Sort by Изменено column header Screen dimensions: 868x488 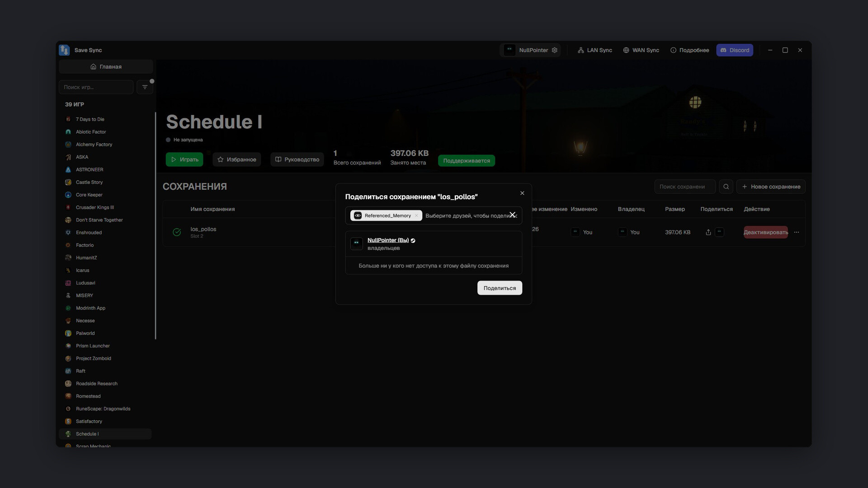[x=584, y=209]
